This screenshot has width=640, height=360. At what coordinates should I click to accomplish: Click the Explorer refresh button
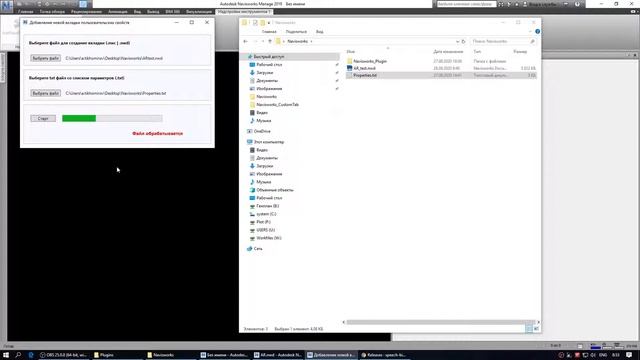click(463, 41)
